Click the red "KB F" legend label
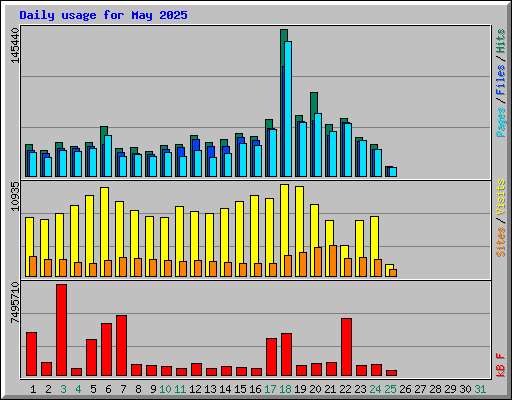Viewport: 512px width, 400px height. [501, 365]
